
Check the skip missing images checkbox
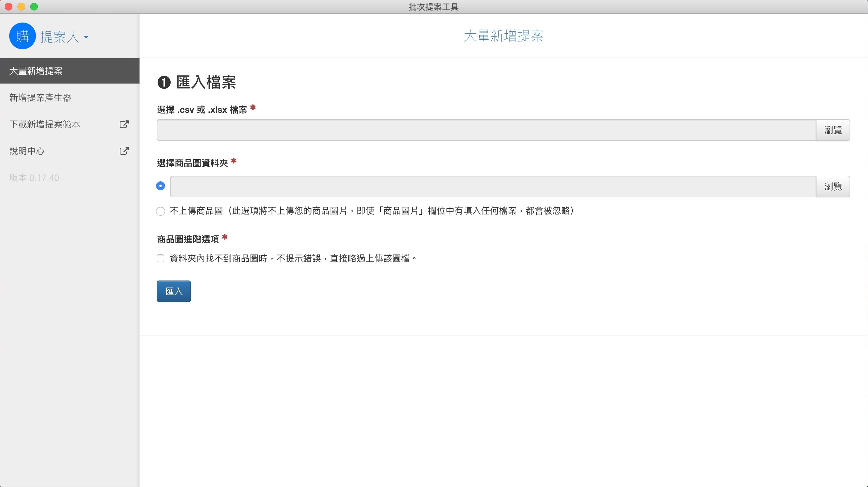[161, 258]
